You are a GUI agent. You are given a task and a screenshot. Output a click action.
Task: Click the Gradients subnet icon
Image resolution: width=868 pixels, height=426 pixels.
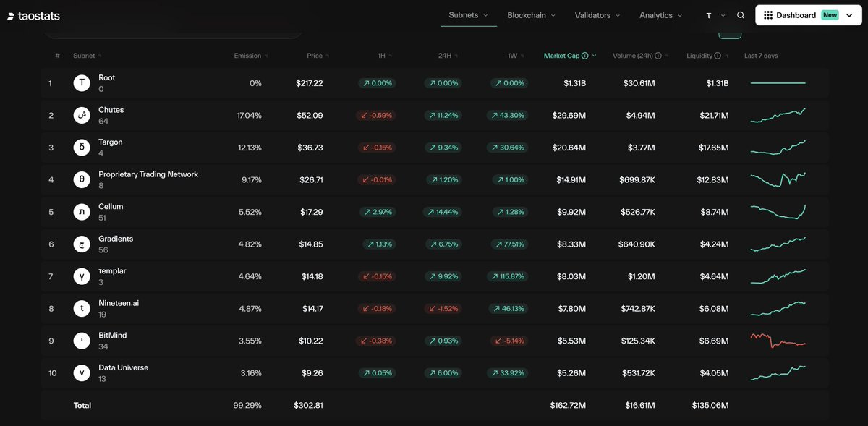[82, 244]
